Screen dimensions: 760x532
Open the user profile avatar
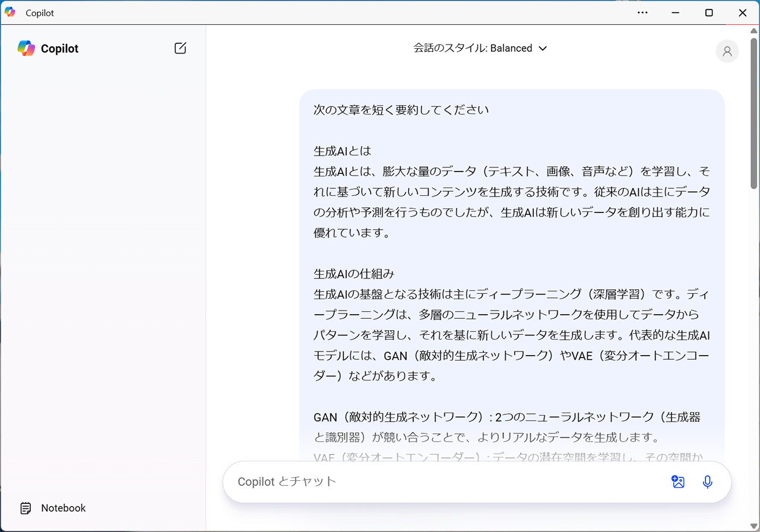727,52
